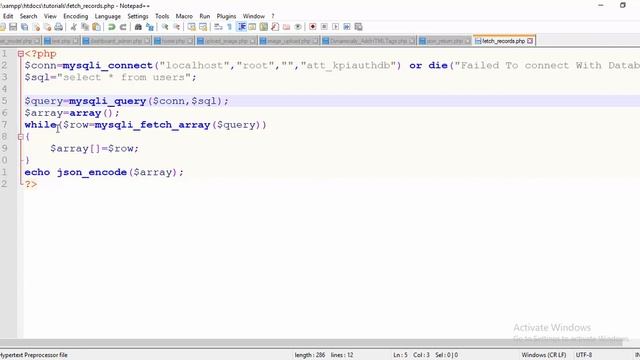Image resolution: width=640 pixels, height=360 pixels.
Task: Open the Encoding menu
Action: point(76,16)
